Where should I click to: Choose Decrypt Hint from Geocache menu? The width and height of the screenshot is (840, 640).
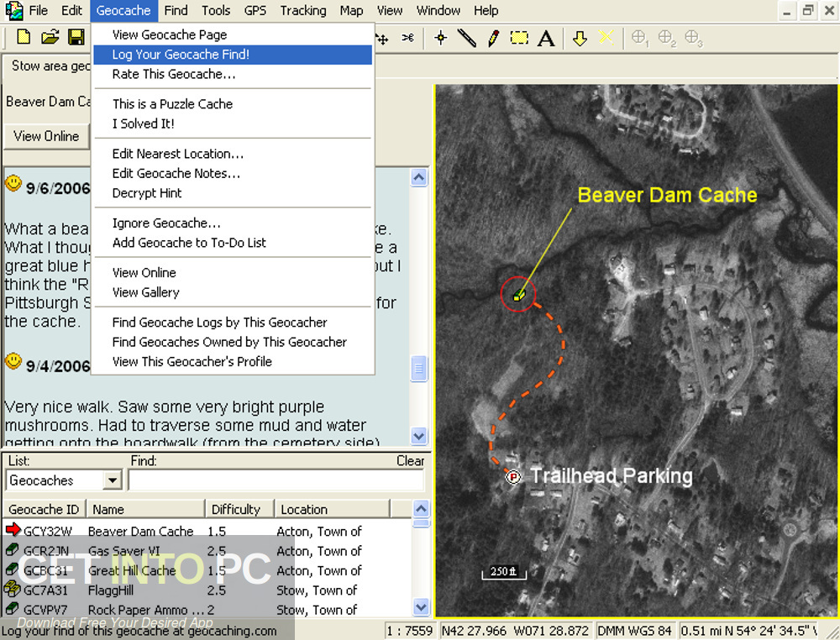(233, 193)
